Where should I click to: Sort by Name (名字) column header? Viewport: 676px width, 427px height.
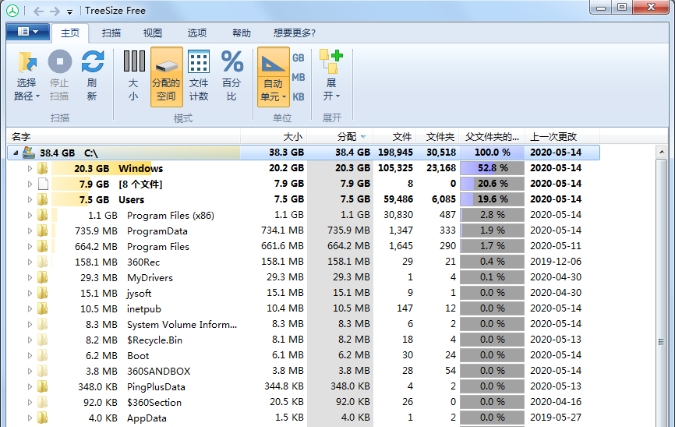tap(123, 137)
